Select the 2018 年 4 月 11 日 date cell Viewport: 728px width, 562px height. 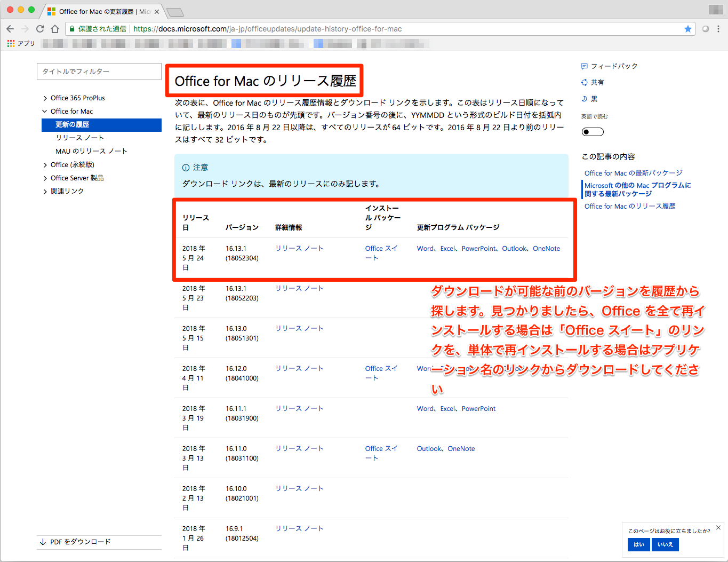194,378
